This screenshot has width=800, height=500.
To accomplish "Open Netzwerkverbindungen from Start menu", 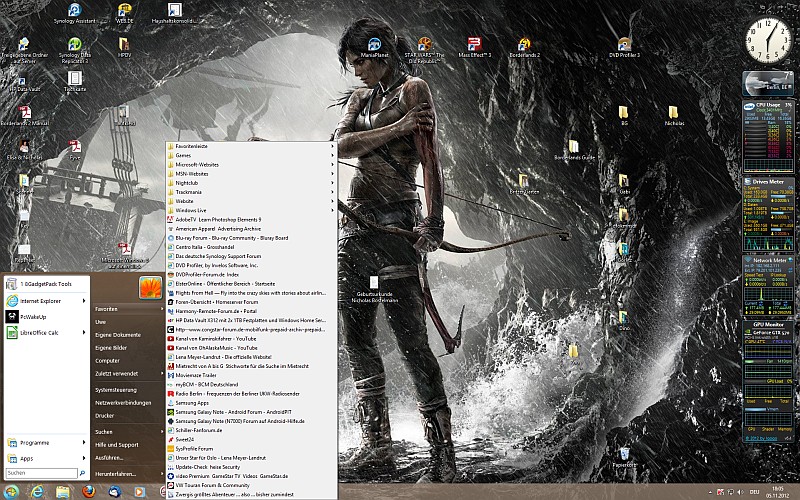I will click(x=129, y=403).
